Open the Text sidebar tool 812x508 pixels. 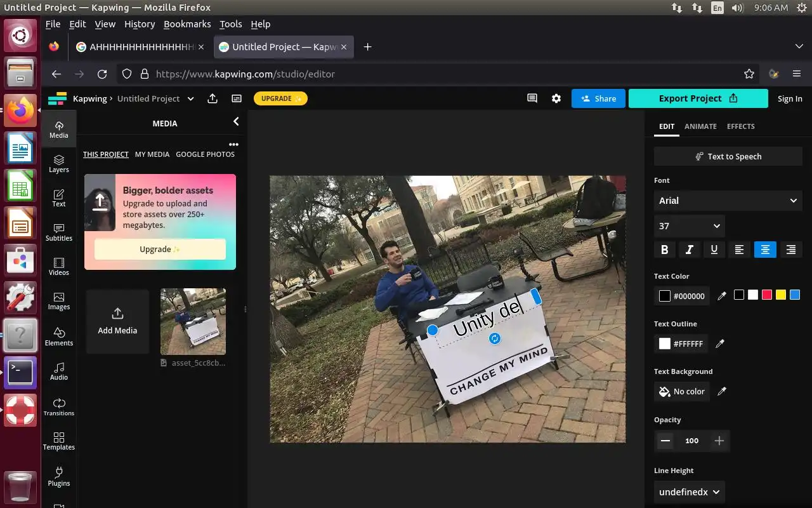click(58, 197)
